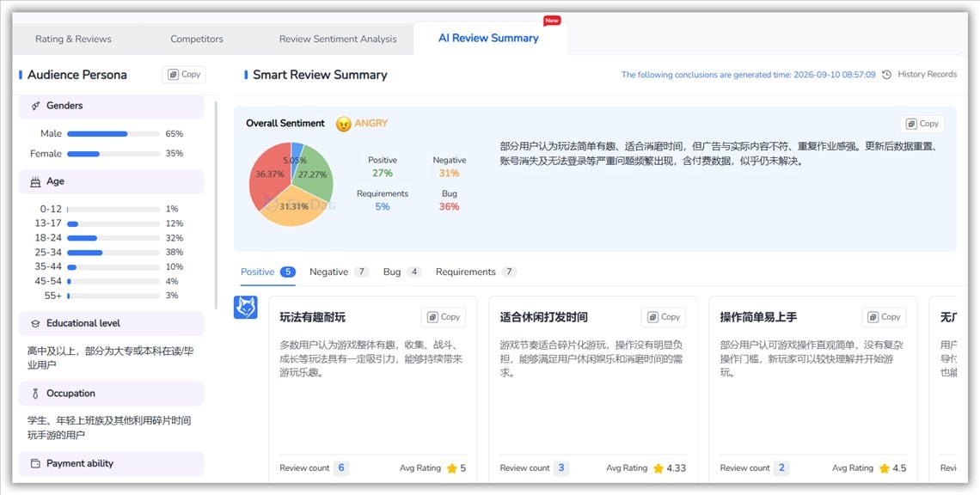The image size is (980, 495).
Task: Copy the 玩法有趣耐玩 card
Action: click(x=443, y=317)
